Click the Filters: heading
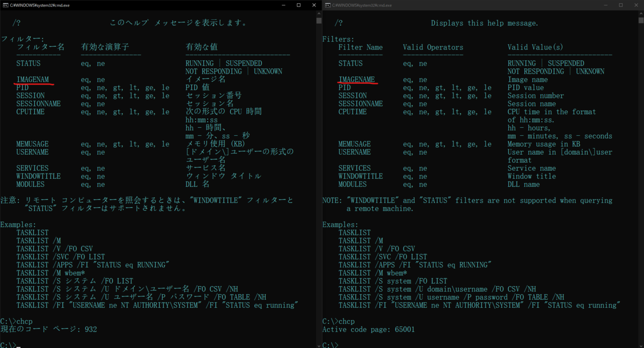The image size is (644, 348). click(x=338, y=39)
